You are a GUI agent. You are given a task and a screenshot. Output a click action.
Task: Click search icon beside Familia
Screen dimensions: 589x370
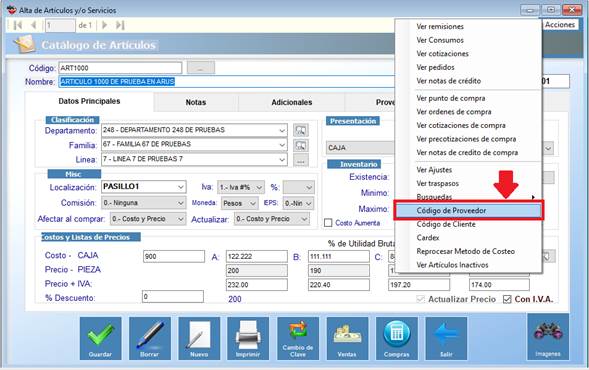coord(301,145)
